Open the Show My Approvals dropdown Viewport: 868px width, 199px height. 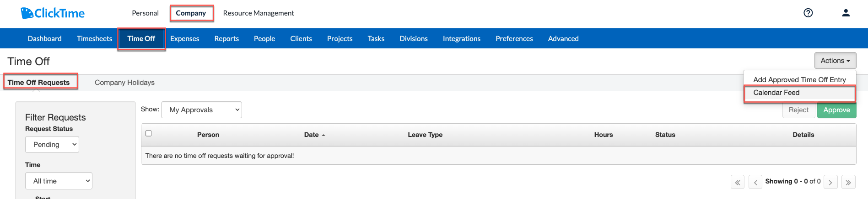[x=202, y=110]
